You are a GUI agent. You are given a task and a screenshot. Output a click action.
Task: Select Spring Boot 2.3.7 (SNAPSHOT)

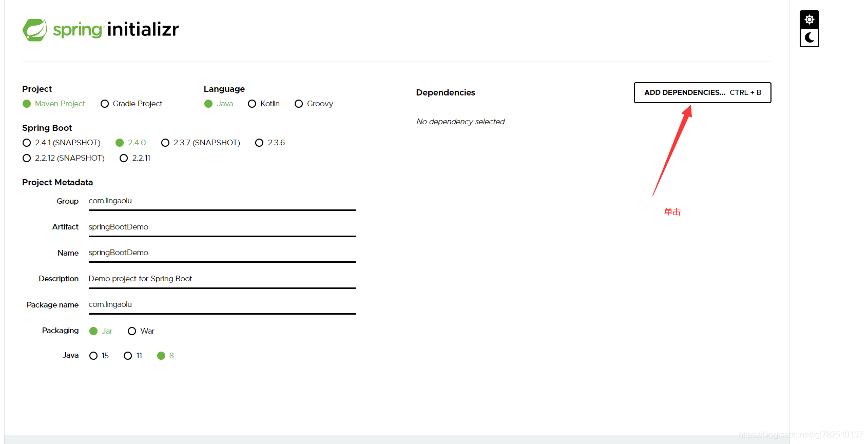201,143
